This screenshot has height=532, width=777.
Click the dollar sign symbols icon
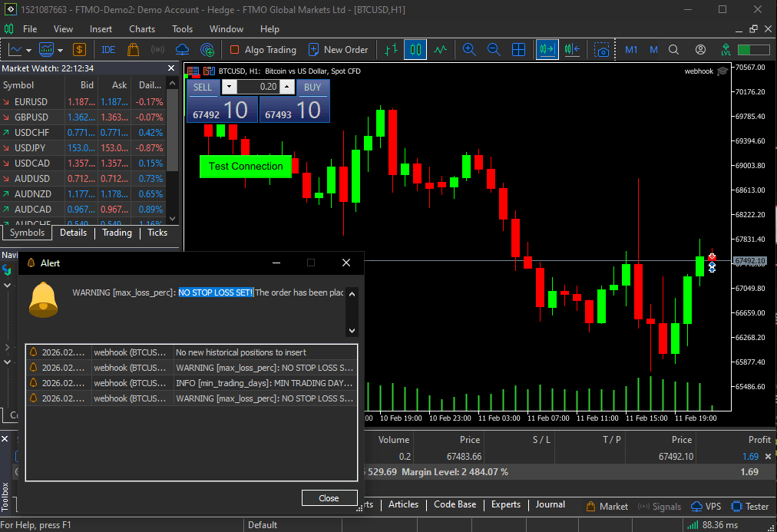click(x=79, y=50)
